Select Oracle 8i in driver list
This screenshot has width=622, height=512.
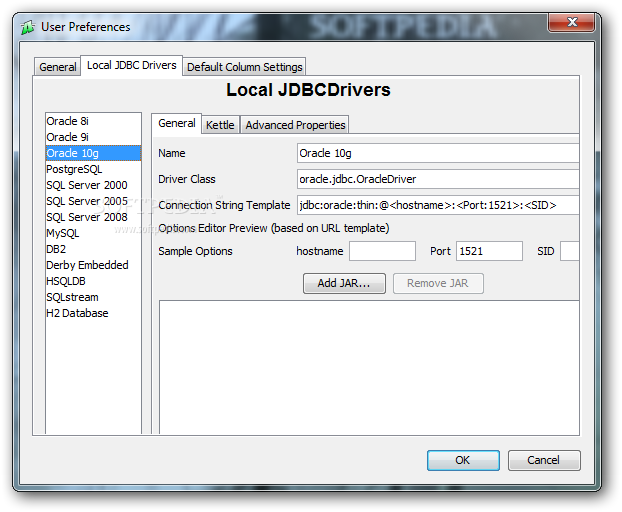[93, 121]
